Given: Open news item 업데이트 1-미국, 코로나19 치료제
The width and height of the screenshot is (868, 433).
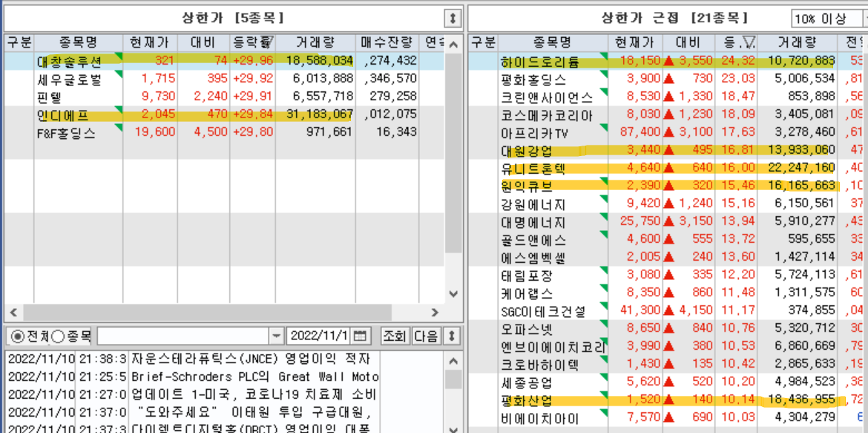Looking at the screenshot, I should coord(254,394).
